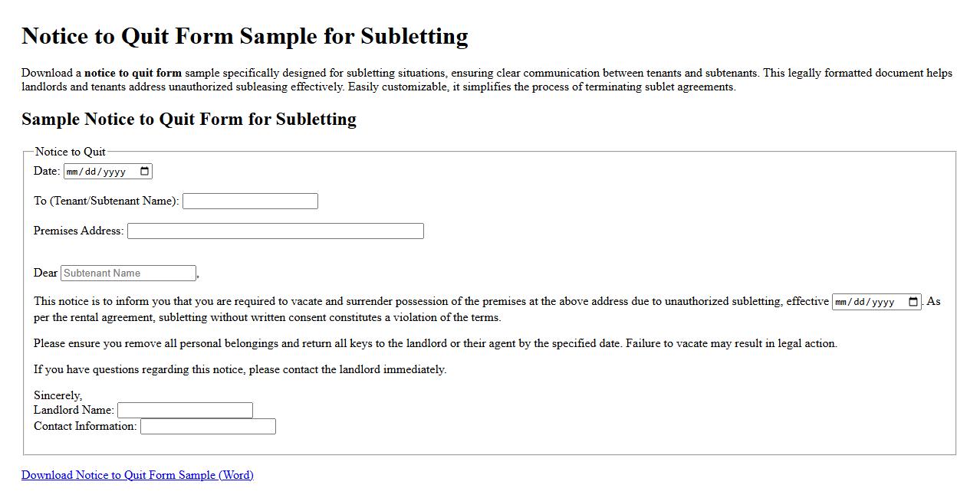
Task: Open the calendar picker for the effective date
Action: [x=912, y=301]
